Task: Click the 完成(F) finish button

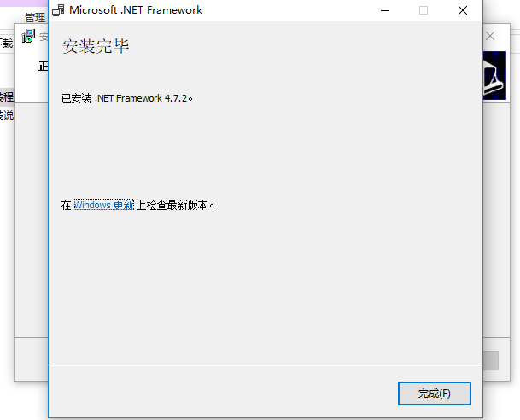Action: click(435, 394)
